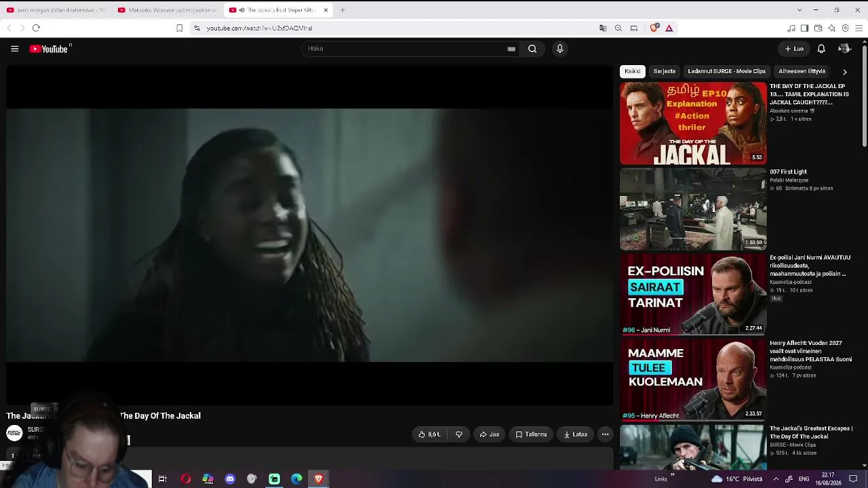This screenshot has height=488, width=868.
Task: Open the Brave media playlist icon
Action: [x=791, y=28]
